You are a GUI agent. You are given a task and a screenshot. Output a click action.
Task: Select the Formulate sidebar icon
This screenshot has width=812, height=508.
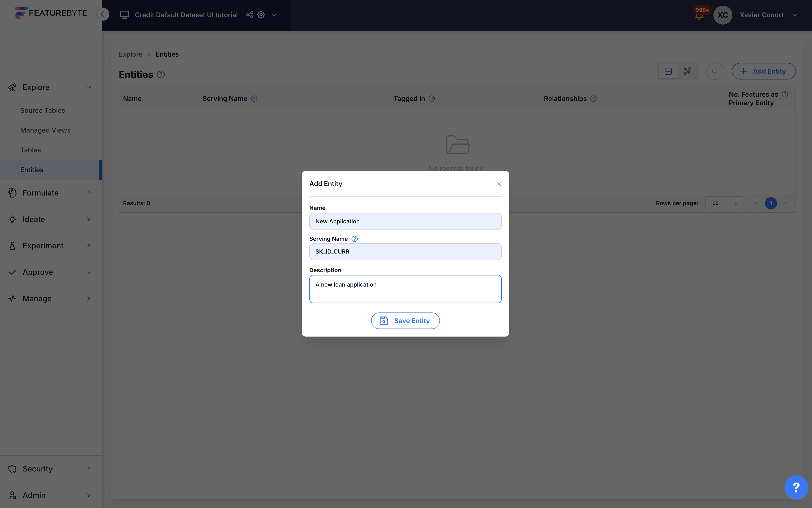12,192
